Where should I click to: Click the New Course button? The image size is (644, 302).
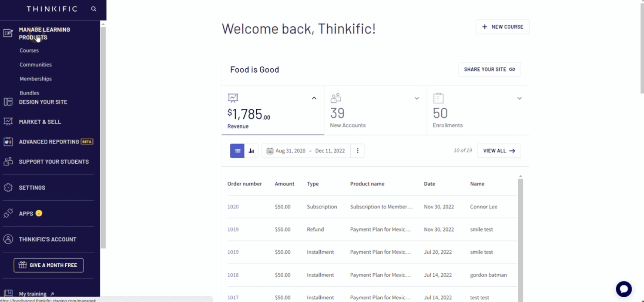pyautogui.click(x=503, y=27)
